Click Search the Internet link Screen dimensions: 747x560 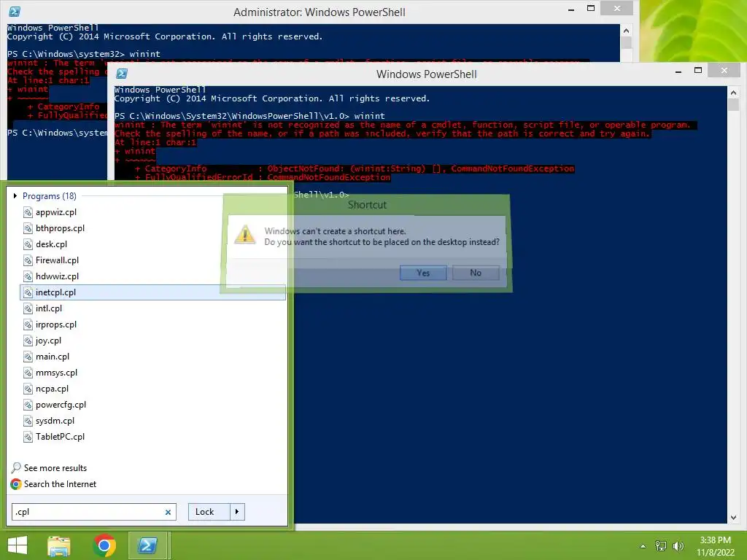pyautogui.click(x=60, y=484)
